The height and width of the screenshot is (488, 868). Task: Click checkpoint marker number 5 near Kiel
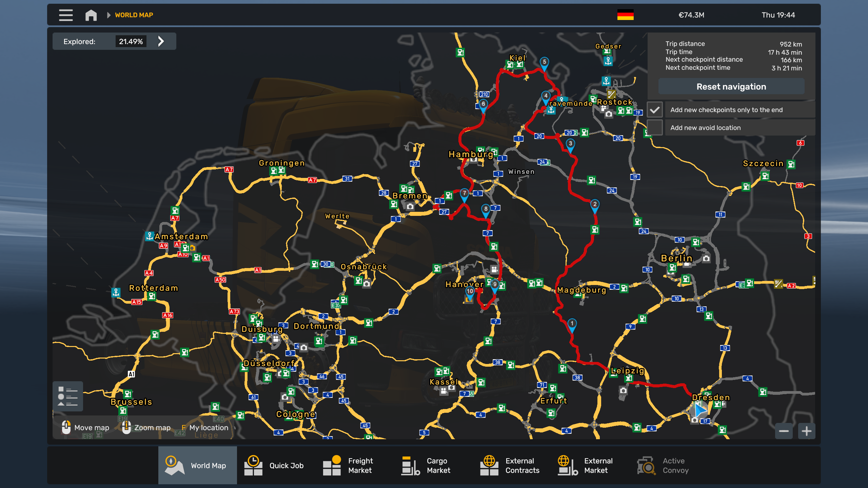click(x=544, y=62)
